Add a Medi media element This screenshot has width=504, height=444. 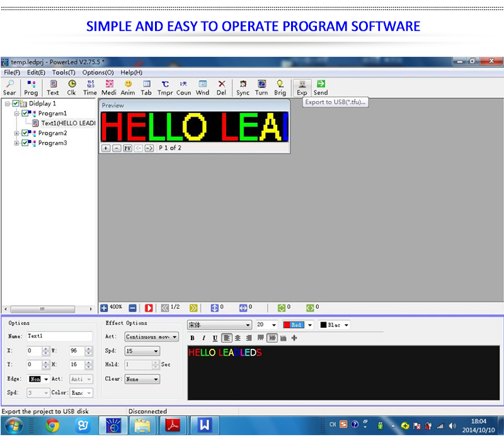point(109,88)
